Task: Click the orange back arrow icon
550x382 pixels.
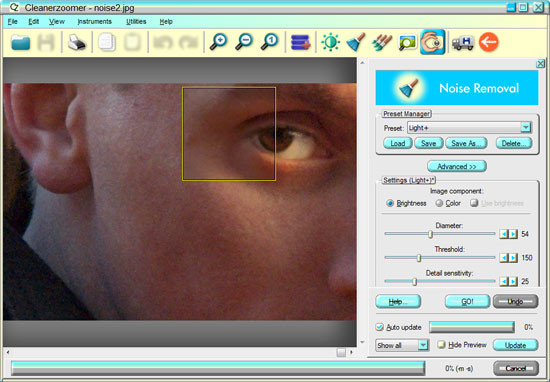Action: click(489, 42)
